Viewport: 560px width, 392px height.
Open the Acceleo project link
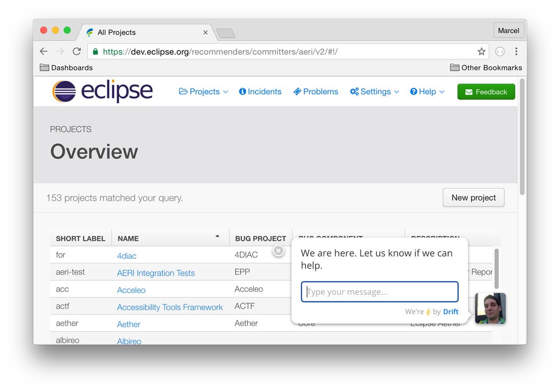pyautogui.click(x=131, y=290)
